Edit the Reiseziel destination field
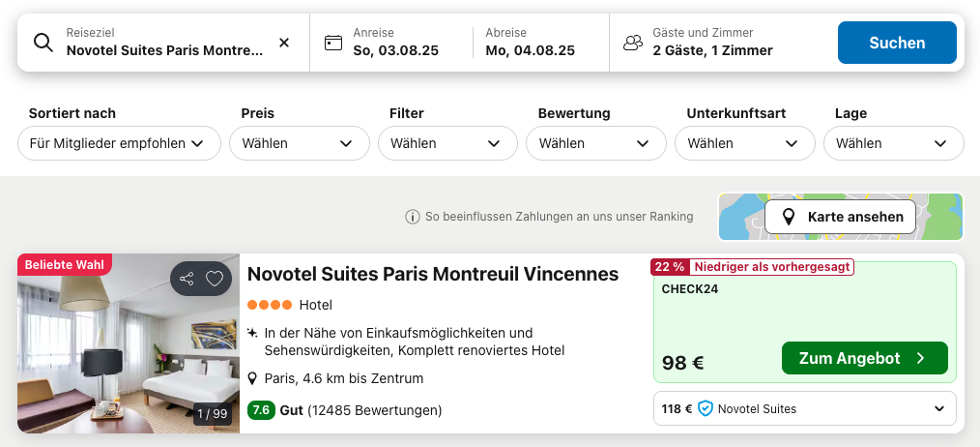This screenshot has height=447, width=980. coord(165,43)
